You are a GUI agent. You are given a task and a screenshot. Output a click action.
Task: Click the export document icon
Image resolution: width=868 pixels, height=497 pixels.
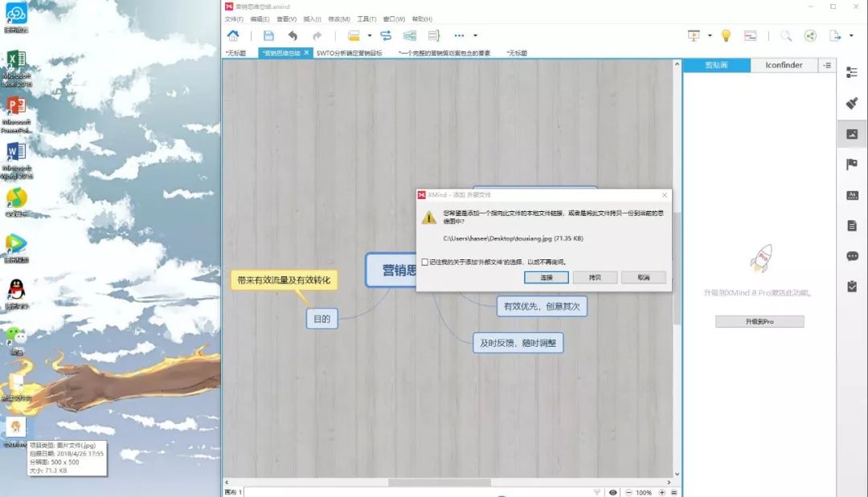[x=835, y=36]
